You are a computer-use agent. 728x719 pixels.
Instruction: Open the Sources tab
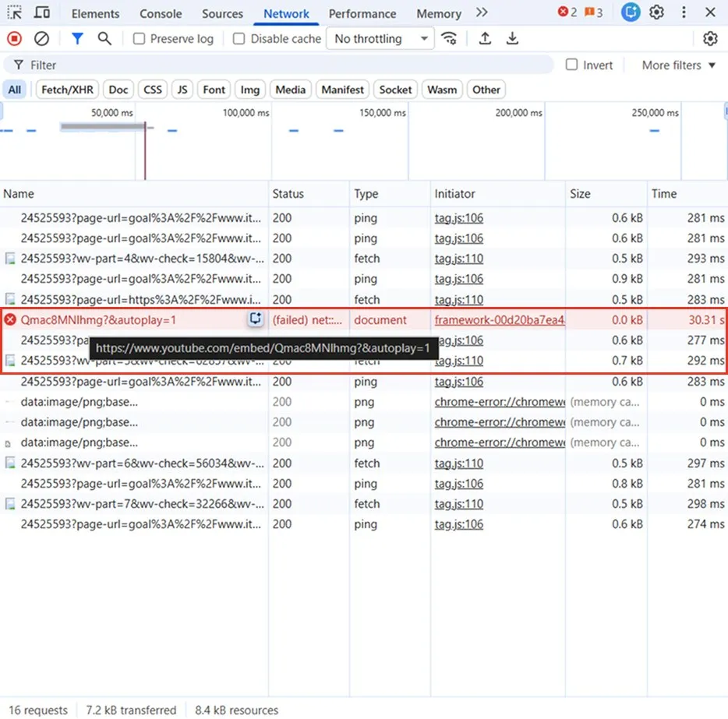(x=222, y=13)
